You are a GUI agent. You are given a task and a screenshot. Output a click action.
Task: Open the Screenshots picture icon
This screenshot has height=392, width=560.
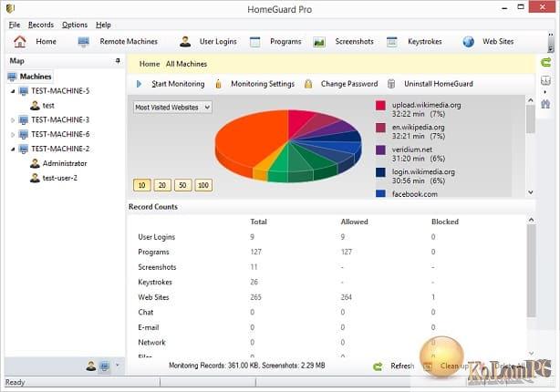click(x=319, y=42)
